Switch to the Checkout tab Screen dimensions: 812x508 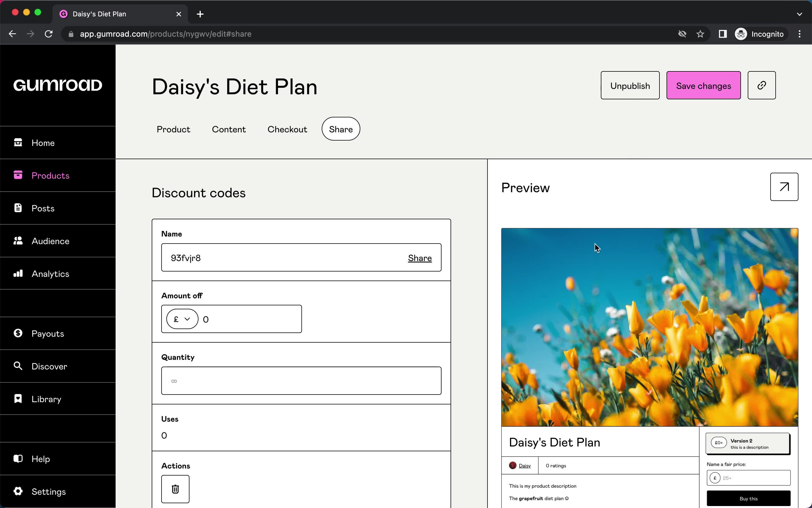point(287,129)
